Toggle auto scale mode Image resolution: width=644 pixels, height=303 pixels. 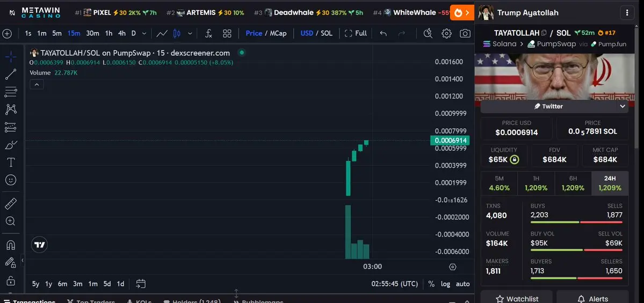tap(463, 284)
